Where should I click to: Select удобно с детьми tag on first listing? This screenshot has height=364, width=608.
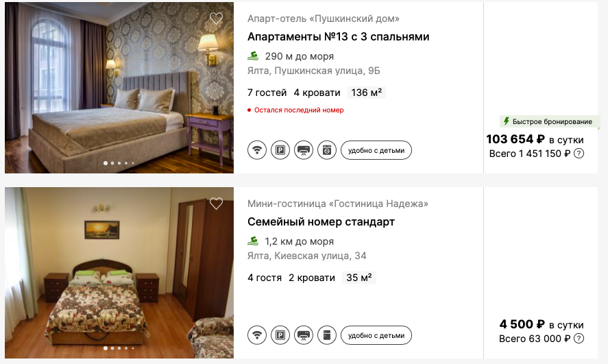point(376,150)
